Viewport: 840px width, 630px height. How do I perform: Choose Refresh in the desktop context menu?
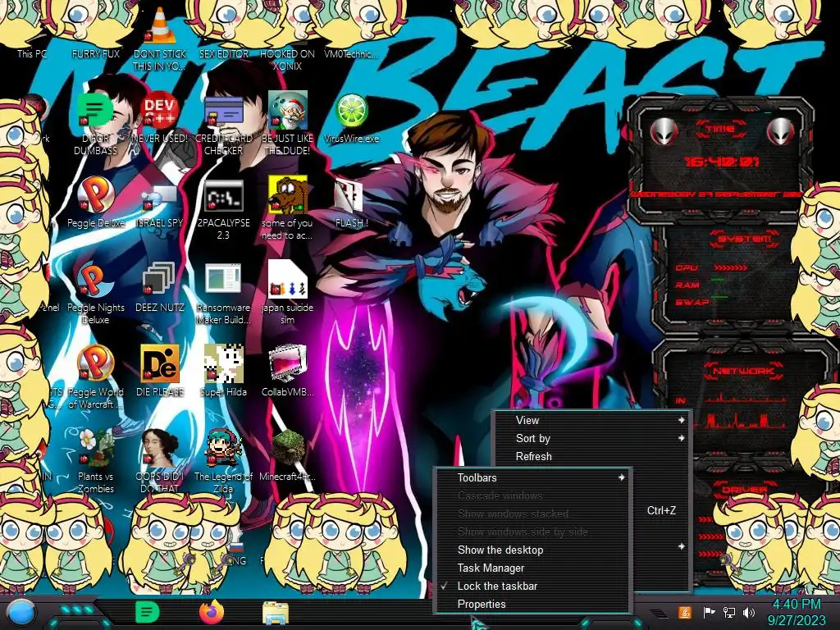click(592, 456)
